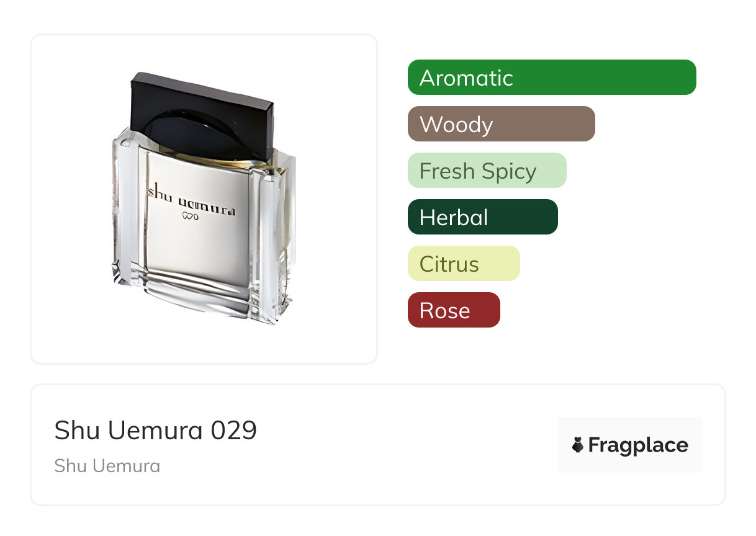Click the Fragplace wordmark text

pos(638,445)
